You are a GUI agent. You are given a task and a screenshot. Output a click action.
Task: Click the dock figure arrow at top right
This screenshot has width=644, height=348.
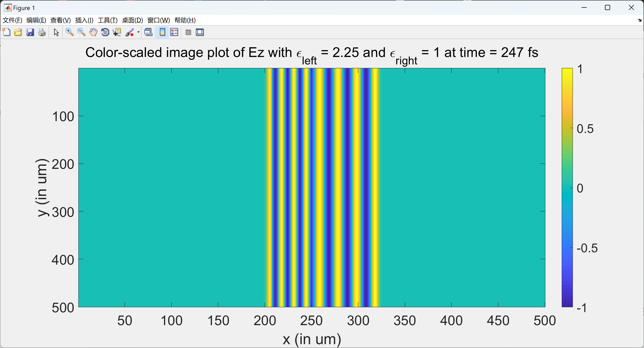(x=639, y=20)
